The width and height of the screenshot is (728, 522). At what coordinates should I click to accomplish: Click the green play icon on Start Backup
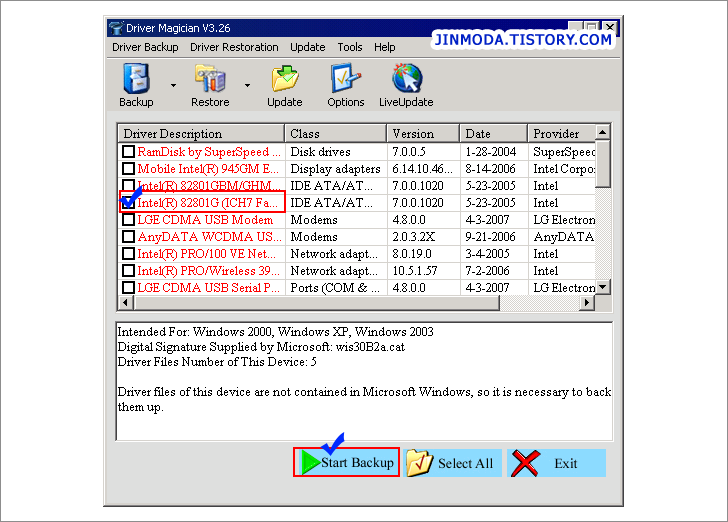coord(310,463)
